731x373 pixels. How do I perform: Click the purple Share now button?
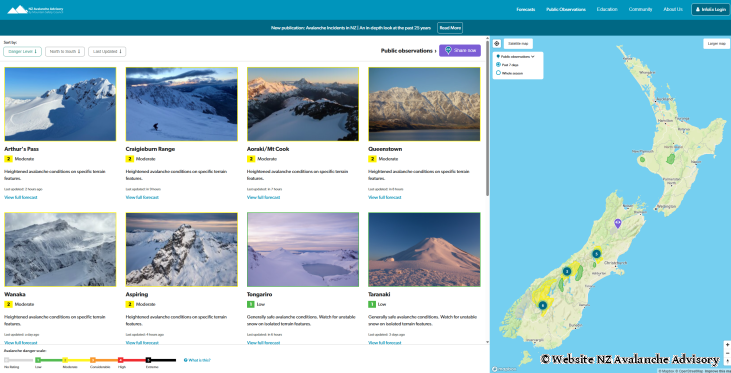tap(460, 50)
